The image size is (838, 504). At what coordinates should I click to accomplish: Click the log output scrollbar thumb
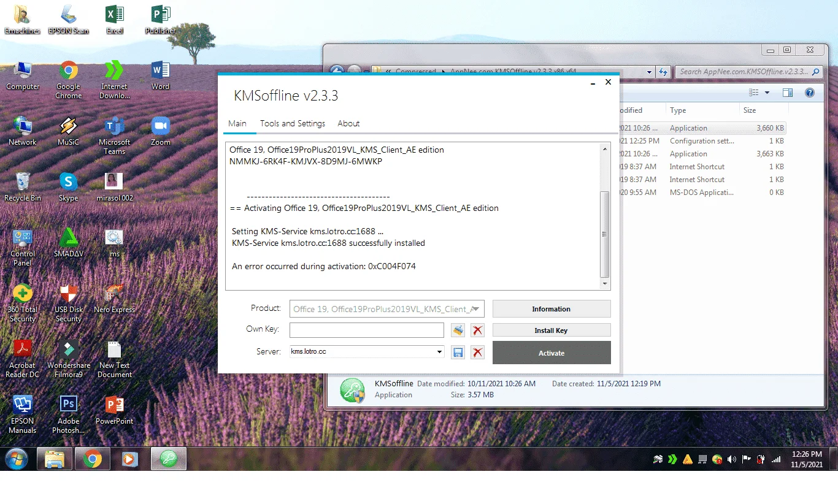coord(605,234)
